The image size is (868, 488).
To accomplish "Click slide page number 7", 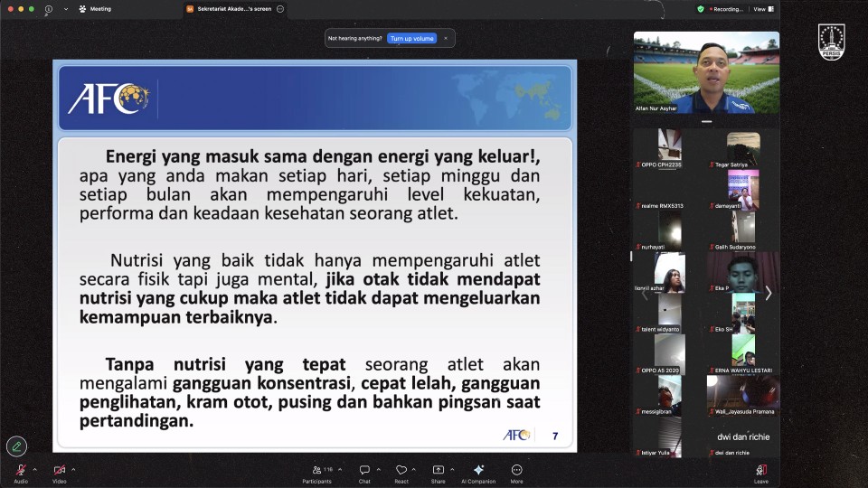I will (x=555, y=436).
